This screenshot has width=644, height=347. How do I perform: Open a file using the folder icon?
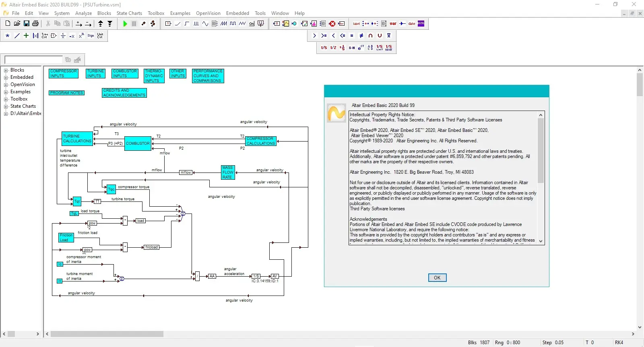tap(17, 24)
